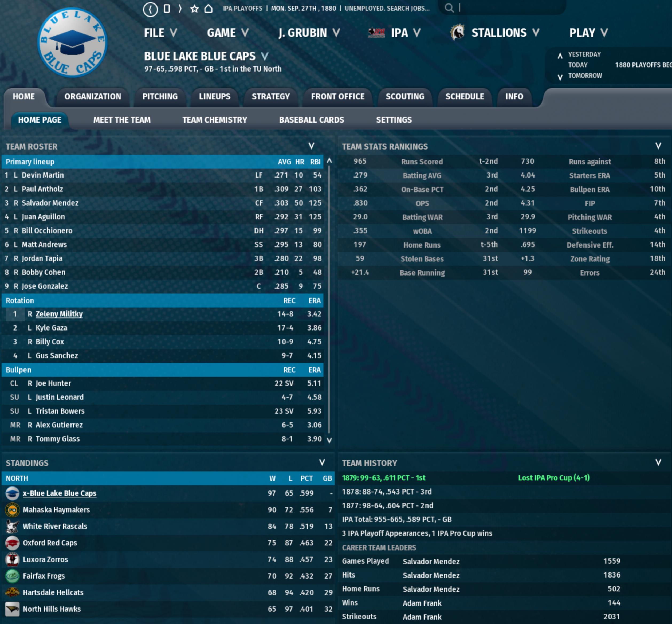Switch to the Lineups tab

coord(214,97)
